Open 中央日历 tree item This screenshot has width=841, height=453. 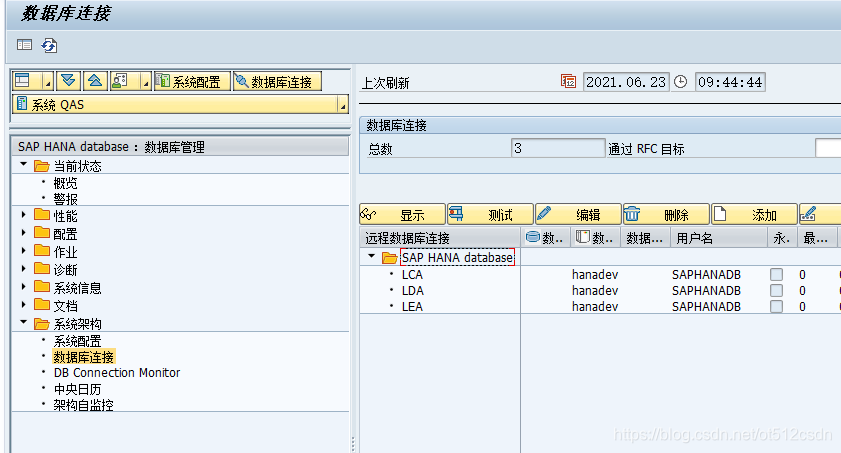click(77, 389)
